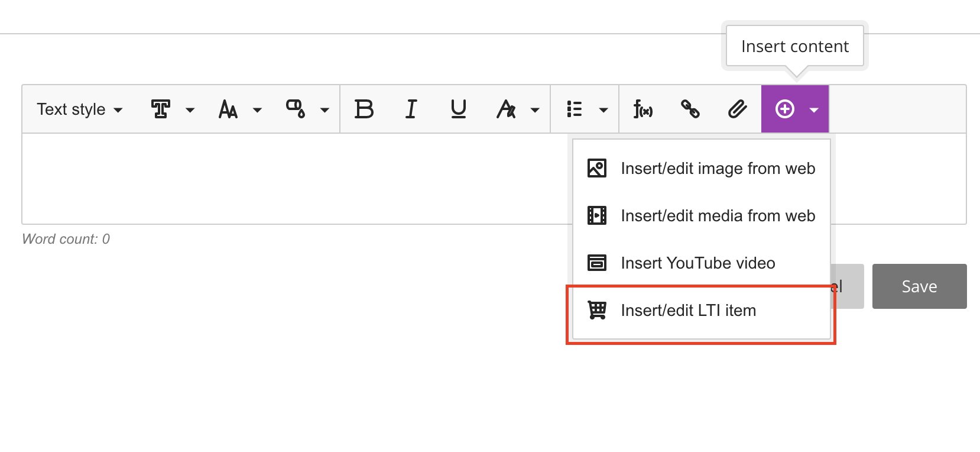Image resolution: width=980 pixels, height=452 pixels.
Task: Insert a hyperlink with the link icon
Action: click(690, 109)
